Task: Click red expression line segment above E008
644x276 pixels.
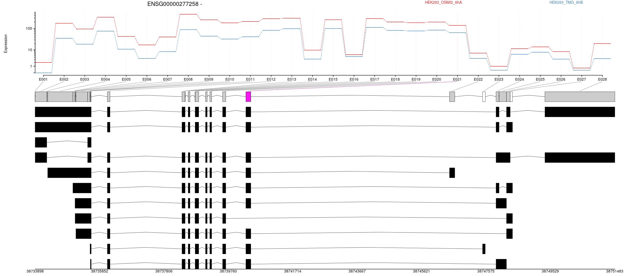Action: 188,14
